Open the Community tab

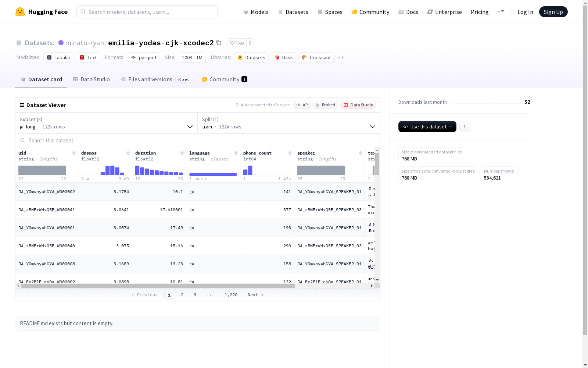[x=224, y=79]
